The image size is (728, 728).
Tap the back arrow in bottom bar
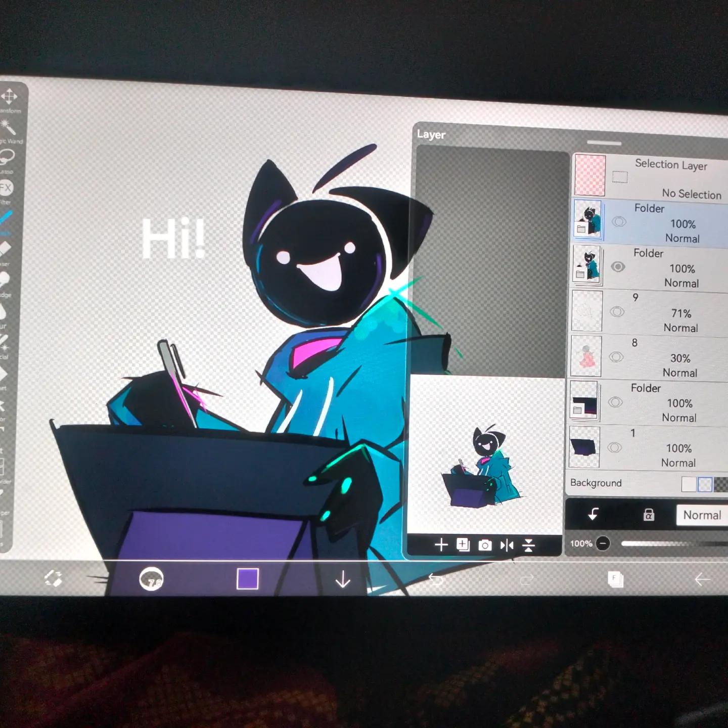coord(702,579)
